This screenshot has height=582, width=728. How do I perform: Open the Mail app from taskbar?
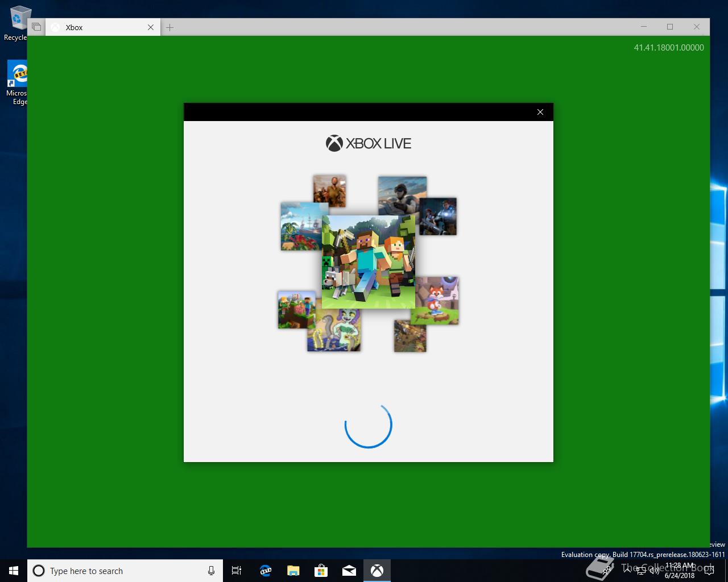pyautogui.click(x=349, y=571)
